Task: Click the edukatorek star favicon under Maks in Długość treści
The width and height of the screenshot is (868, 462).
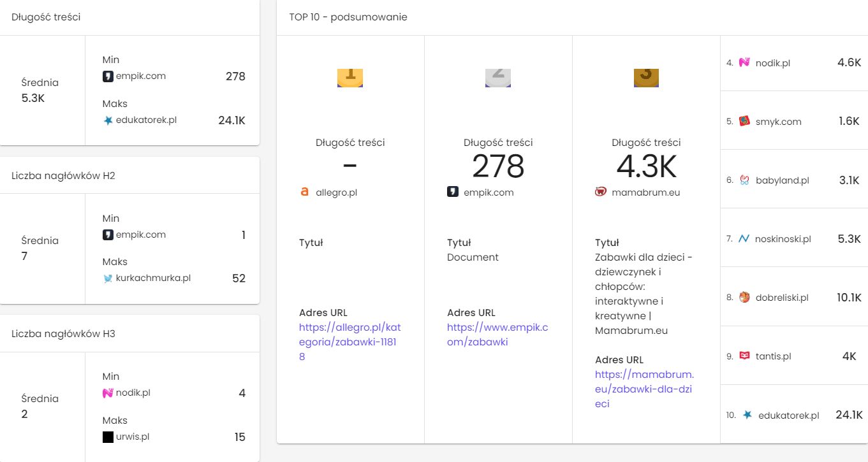Action: (x=108, y=120)
